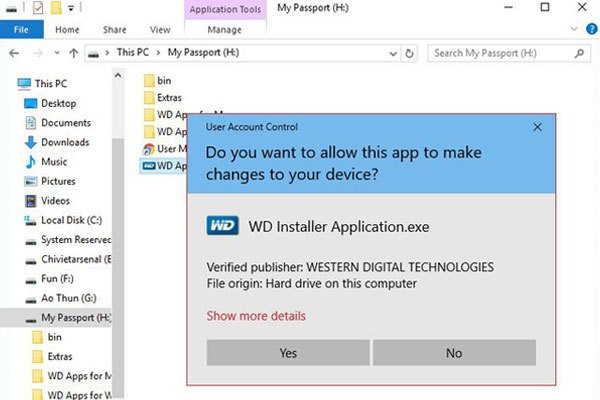
Task: Open the Downloads folder icon in sidebar
Action: coord(30,142)
